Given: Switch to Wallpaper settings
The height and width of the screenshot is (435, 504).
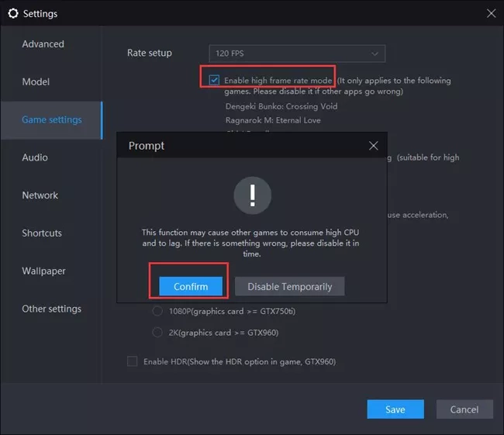Looking at the screenshot, I should pyautogui.click(x=43, y=271).
